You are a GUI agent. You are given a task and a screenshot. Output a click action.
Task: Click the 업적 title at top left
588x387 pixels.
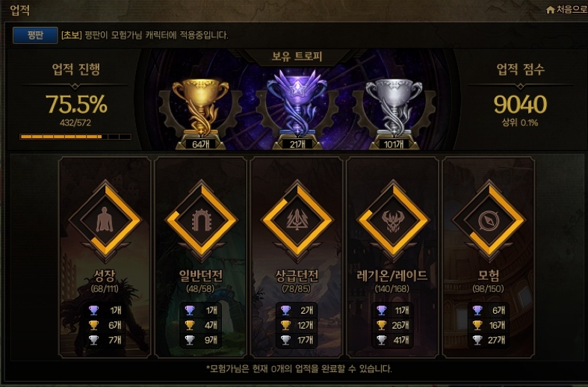(x=20, y=10)
